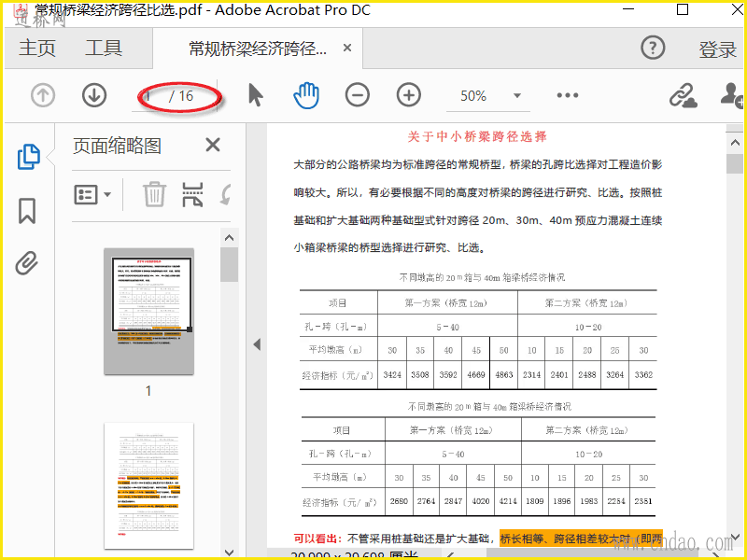Open the Bookmarks side panel
Viewport: 747px width, 560px height.
(27, 211)
